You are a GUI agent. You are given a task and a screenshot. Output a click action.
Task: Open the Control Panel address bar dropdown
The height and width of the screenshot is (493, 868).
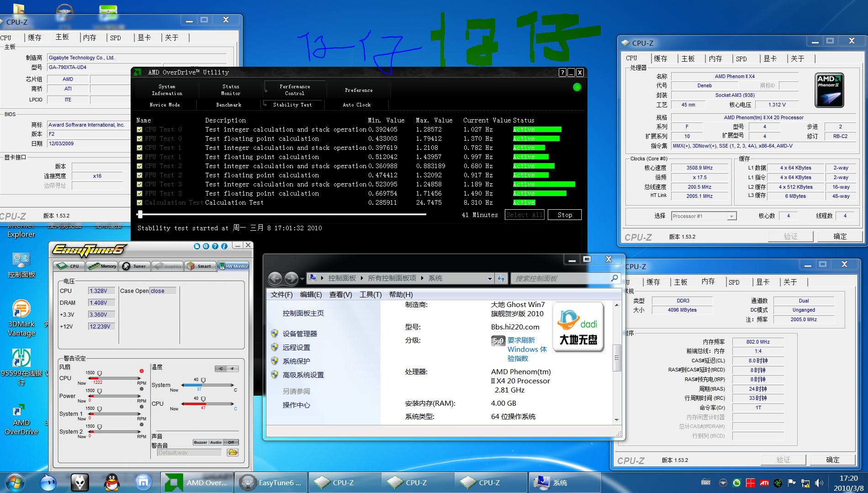490,278
